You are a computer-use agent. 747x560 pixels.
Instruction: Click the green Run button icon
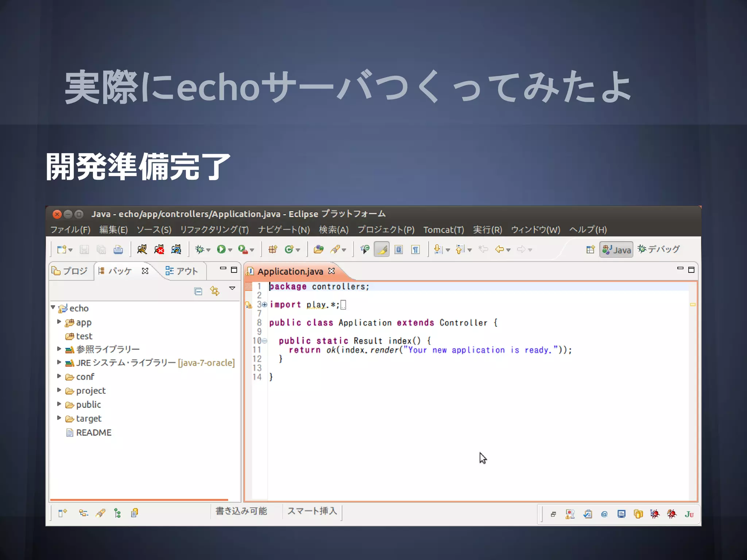(221, 249)
